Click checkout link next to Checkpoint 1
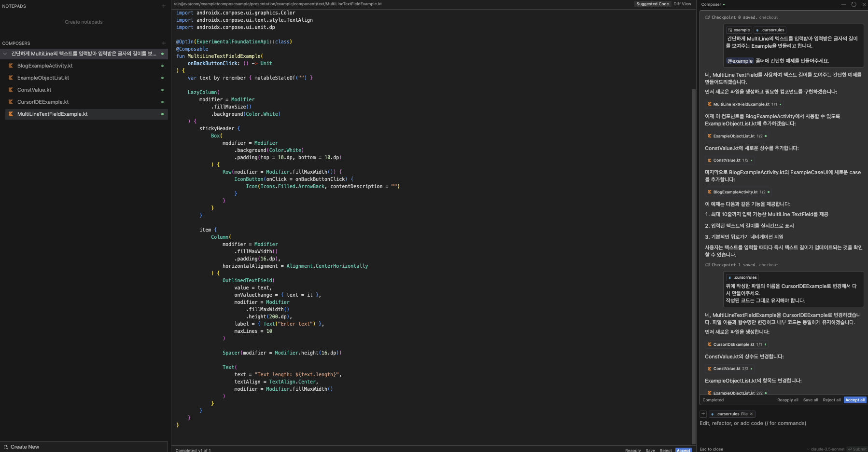This screenshot has width=868, height=452. click(x=769, y=265)
